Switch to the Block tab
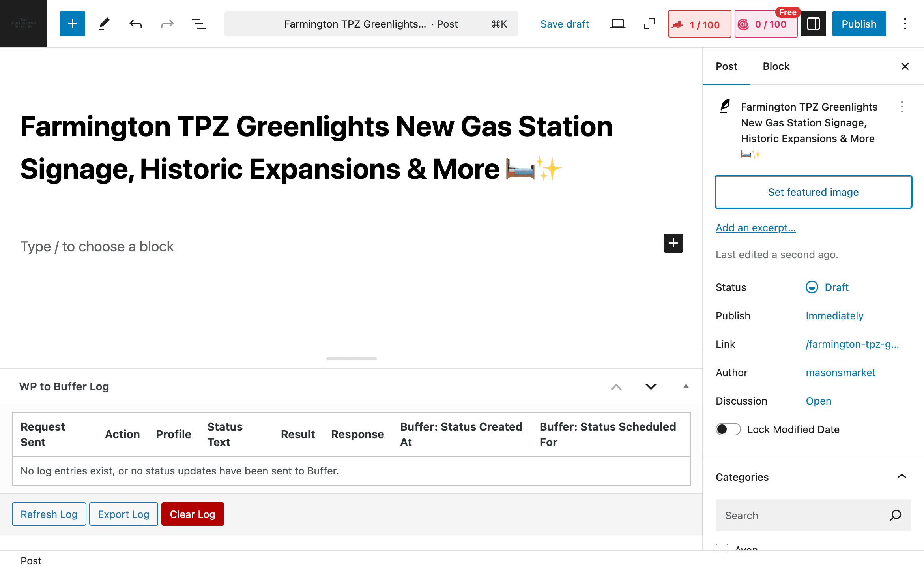Image resolution: width=924 pixels, height=570 pixels. tap(776, 66)
